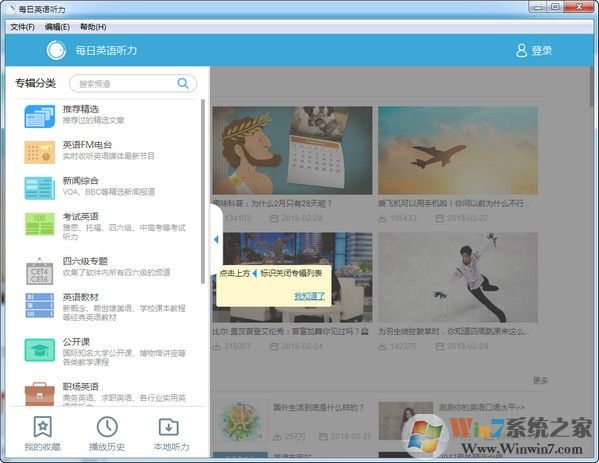Click the 我的收藏 label
The width and height of the screenshot is (599, 463).
click(42, 447)
